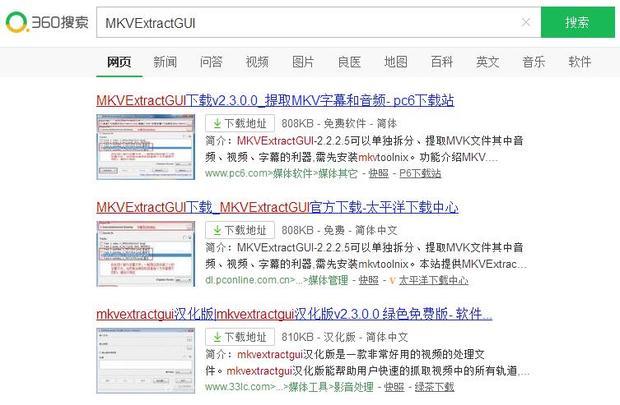The height and width of the screenshot is (405, 620).
Task: Go to the 视频 tab
Action: (x=257, y=62)
